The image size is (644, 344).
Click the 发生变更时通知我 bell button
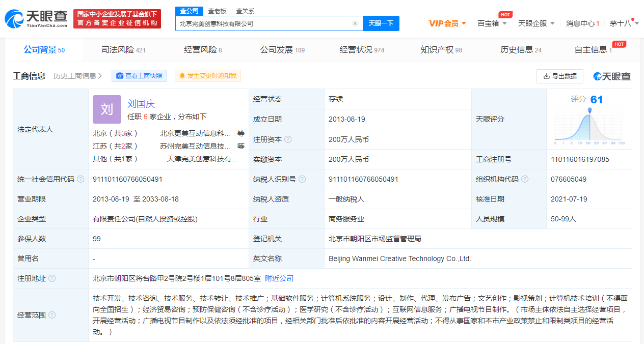208,76
